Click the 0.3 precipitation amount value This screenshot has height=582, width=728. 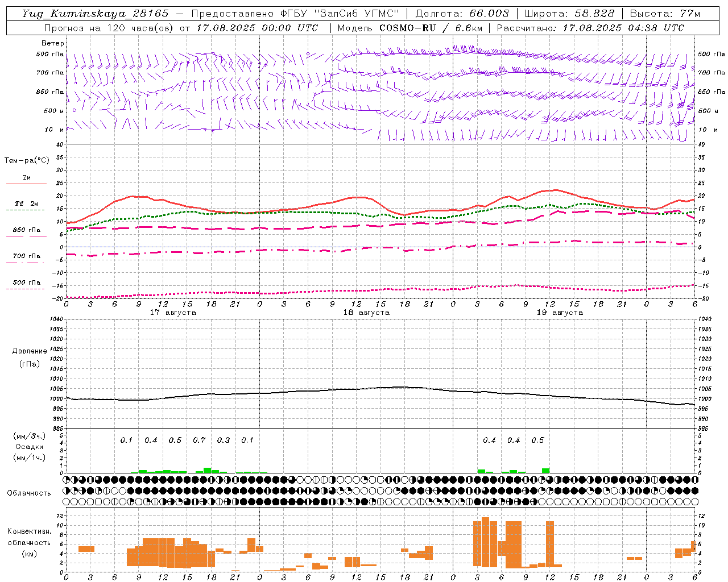tap(224, 440)
